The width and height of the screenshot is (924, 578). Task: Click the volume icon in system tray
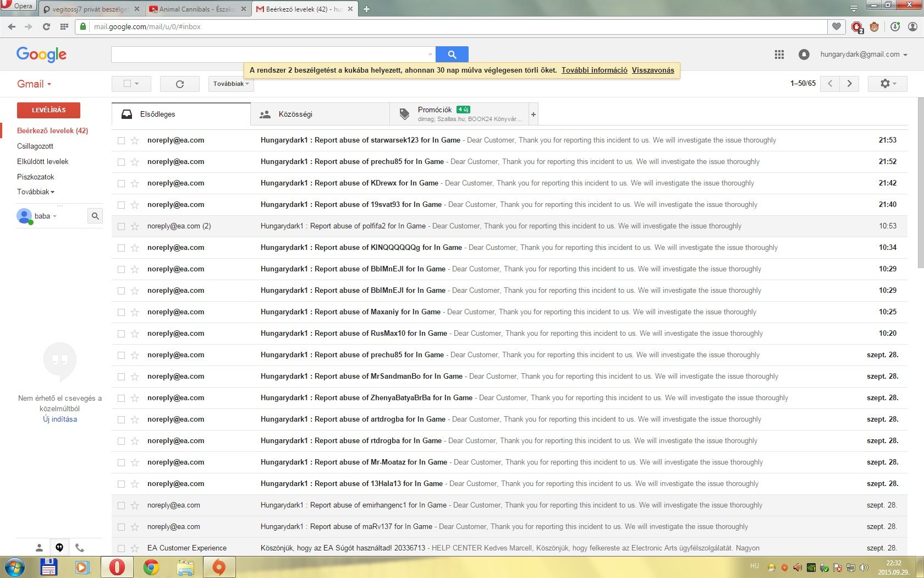coord(864,568)
